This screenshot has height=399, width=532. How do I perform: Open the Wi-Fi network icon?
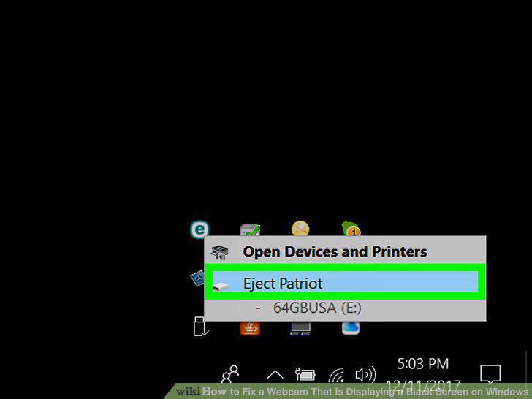pyautogui.click(x=337, y=375)
